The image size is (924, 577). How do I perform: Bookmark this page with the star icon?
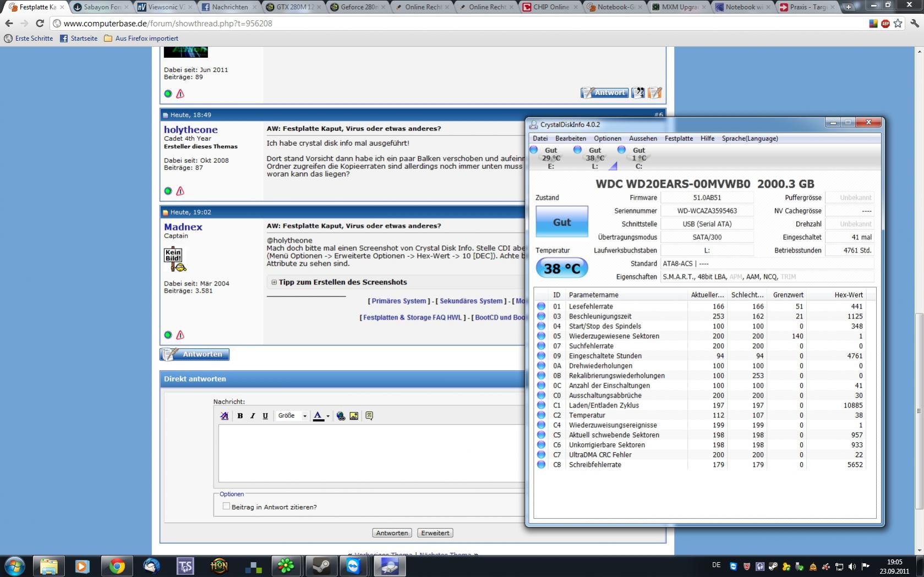pyautogui.click(x=898, y=24)
